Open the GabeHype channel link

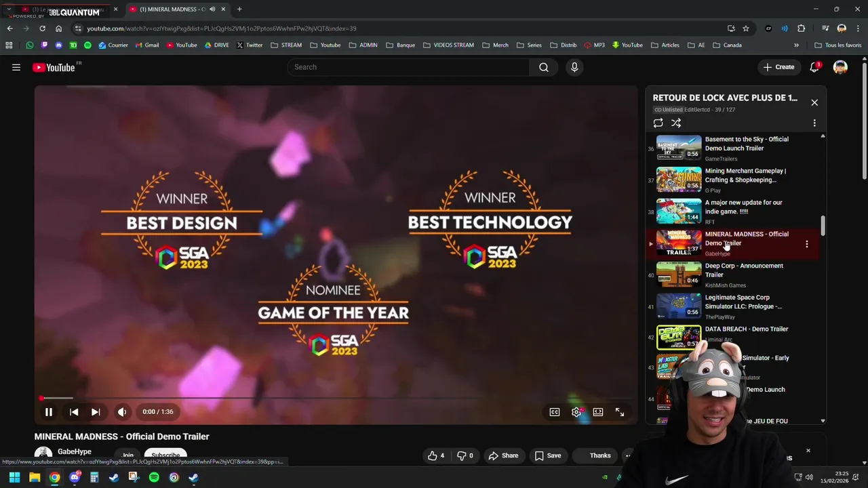(x=74, y=451)
